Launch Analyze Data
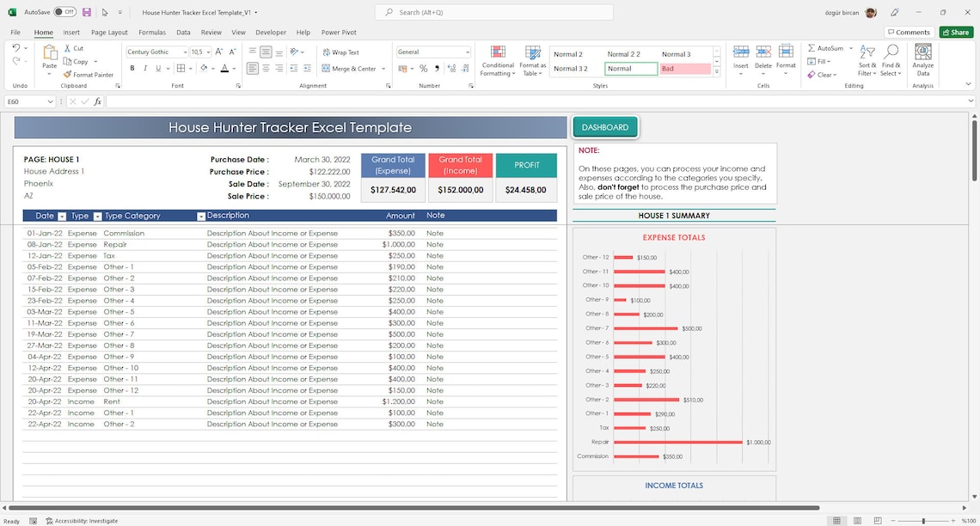The height and width of the screenshot is (526, 980). coord(922,60)
